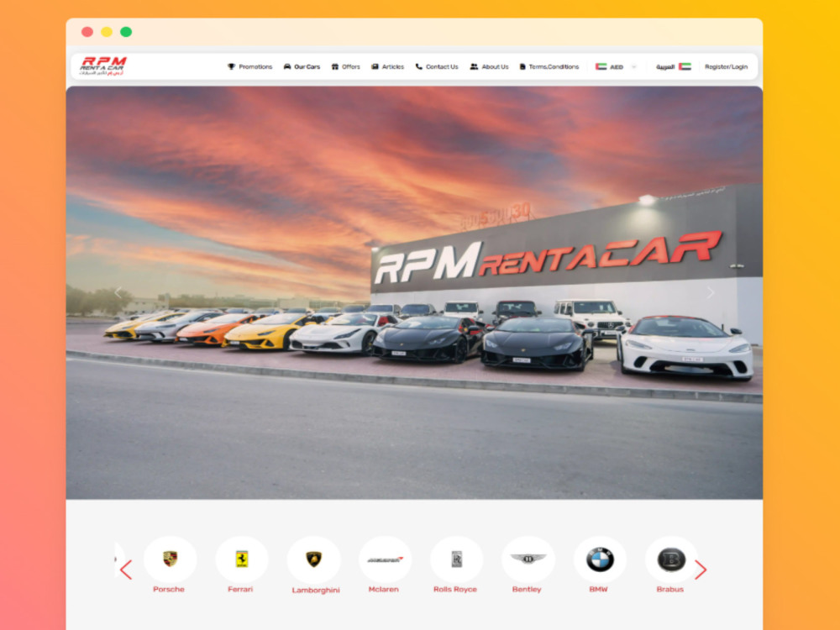Open the About Us page

[489, 67]
